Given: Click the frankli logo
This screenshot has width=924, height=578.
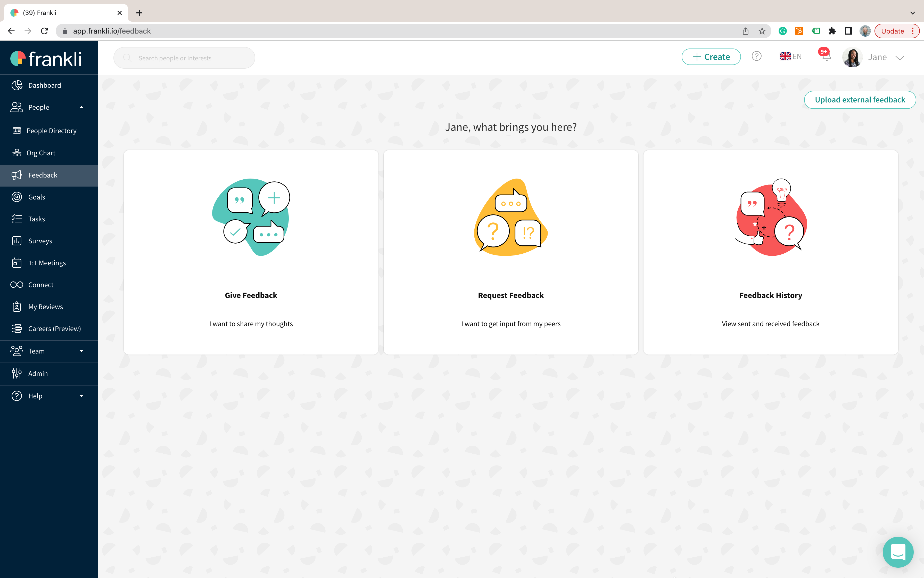Looking at the screenshot, I should point(46,59).
